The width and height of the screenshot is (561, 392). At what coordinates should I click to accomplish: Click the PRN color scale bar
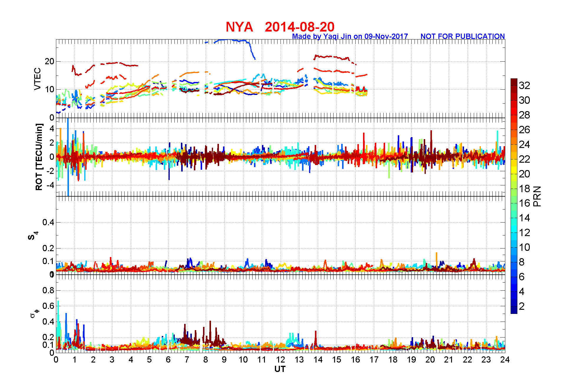click(514, 196)
